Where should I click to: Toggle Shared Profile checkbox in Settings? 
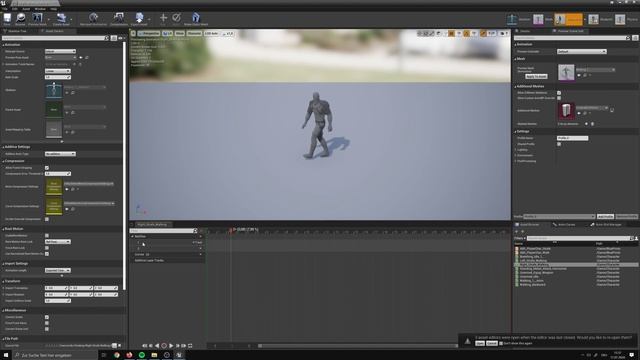coord(559,144)
